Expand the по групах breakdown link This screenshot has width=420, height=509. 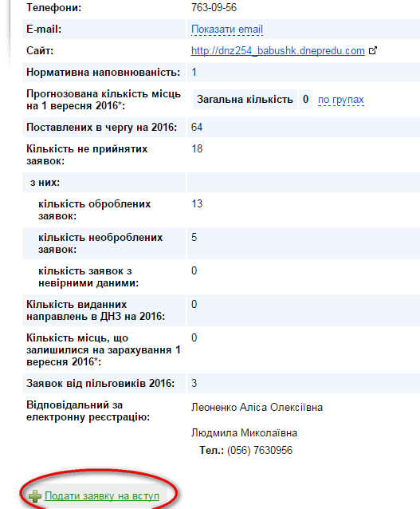[x=341, y=100]
